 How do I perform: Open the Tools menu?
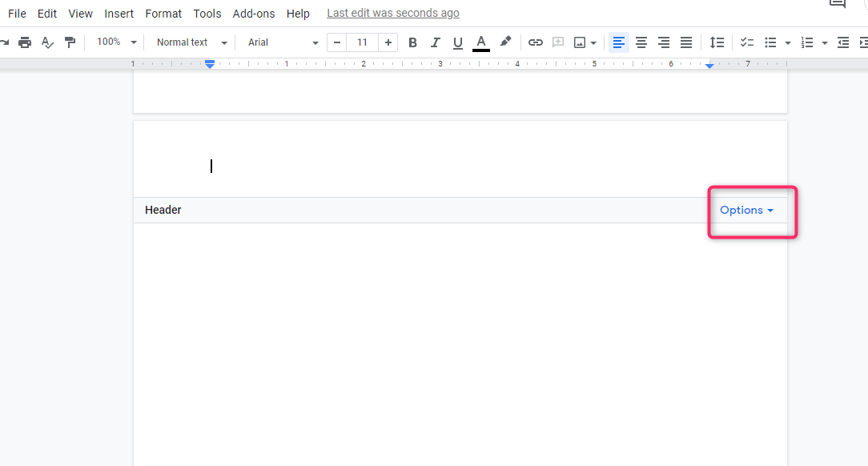207,14
